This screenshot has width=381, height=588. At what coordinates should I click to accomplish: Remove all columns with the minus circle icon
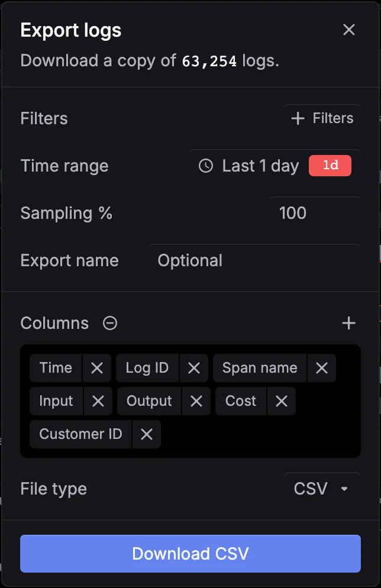(110, 323)
